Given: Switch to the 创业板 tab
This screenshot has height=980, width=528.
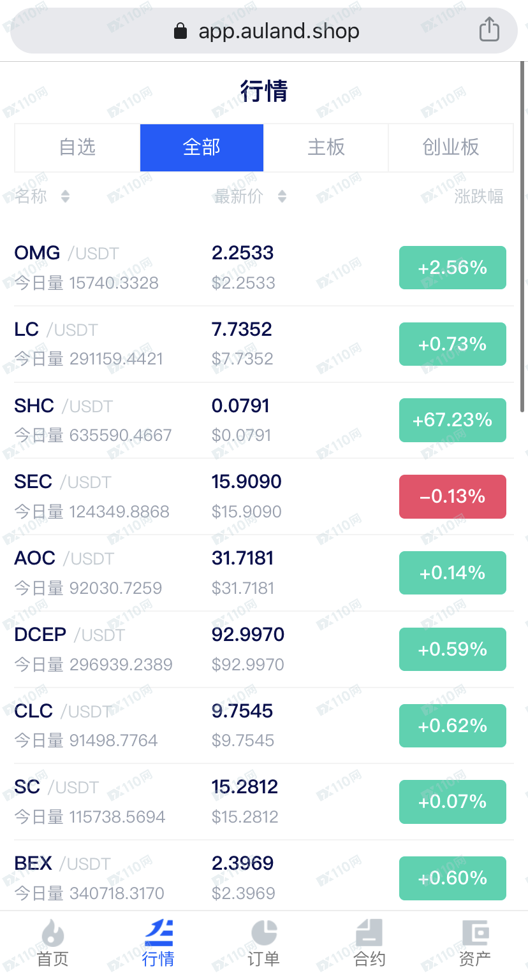Looking at the screenshot, I should pos(451,148).
